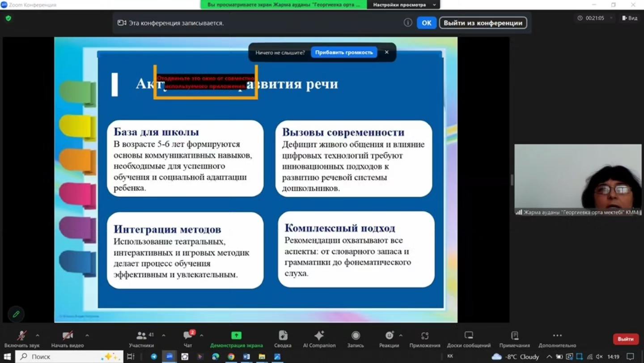Toggle the Windows volume mute icon
This screenshot has width=644, height=363.
[x=599, y=357]
